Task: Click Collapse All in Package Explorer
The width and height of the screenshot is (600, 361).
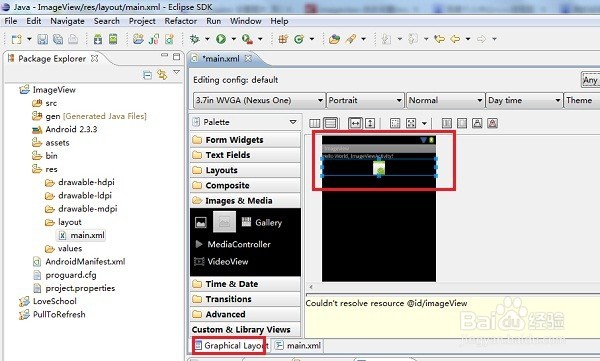Action: [147, 75]
